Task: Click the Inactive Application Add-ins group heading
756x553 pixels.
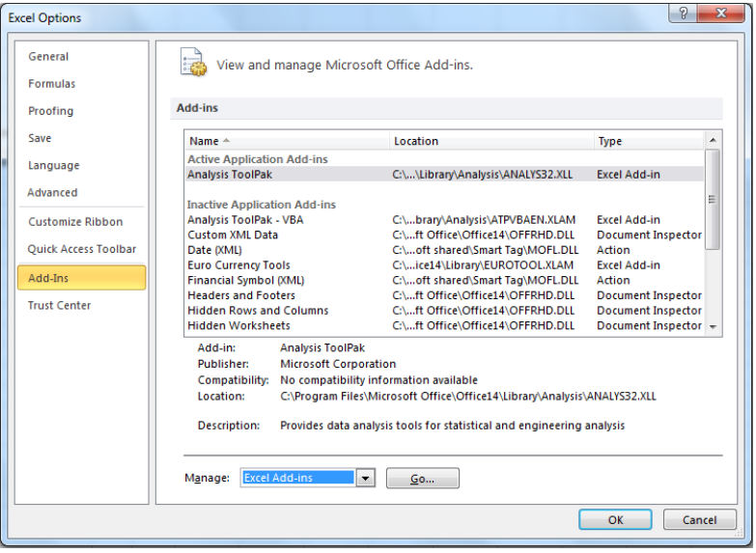Action: coord(262,205)
